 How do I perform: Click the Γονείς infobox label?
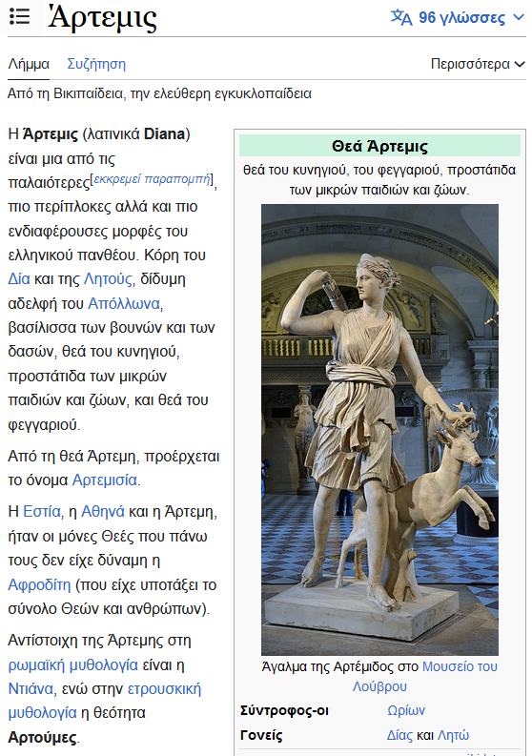261,735
